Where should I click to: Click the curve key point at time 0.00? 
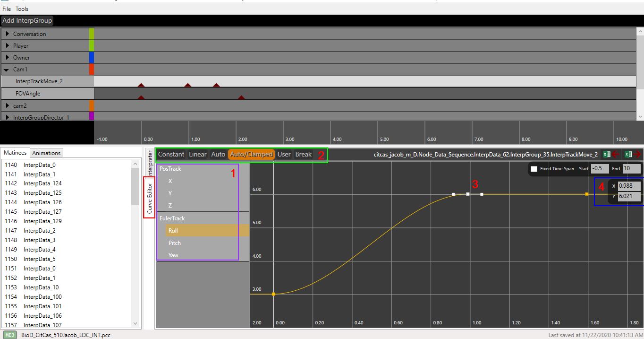tap(273, 294)
